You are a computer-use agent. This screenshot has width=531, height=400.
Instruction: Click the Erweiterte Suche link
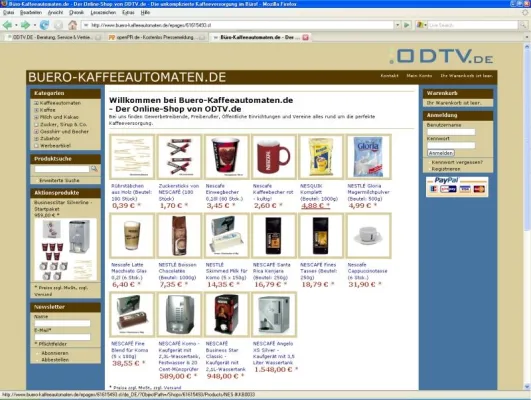point(59,181)
